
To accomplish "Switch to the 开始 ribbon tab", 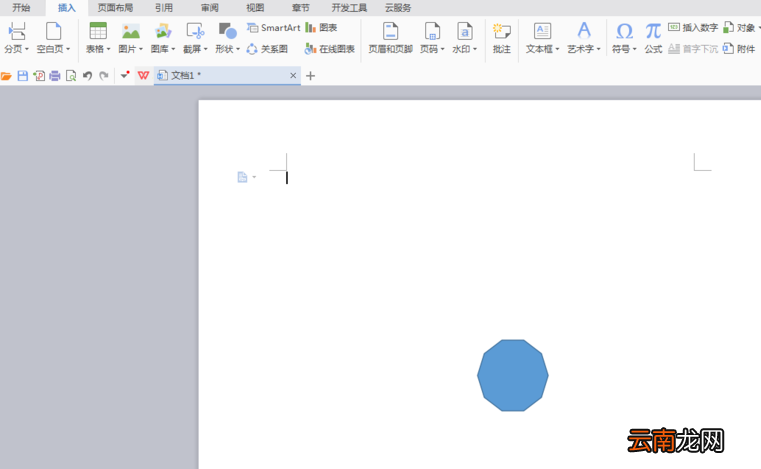I will pyautogui.click(x=21, y=8).
